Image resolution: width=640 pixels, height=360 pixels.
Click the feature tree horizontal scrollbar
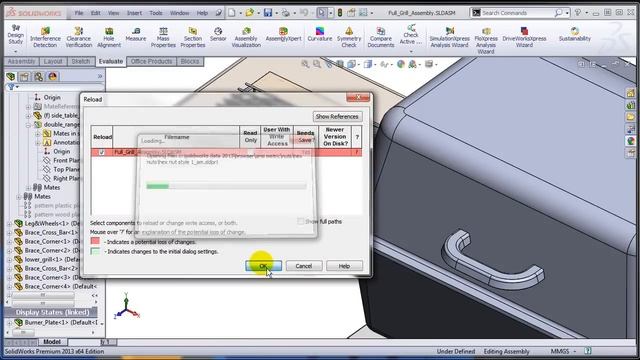[42, 303]
